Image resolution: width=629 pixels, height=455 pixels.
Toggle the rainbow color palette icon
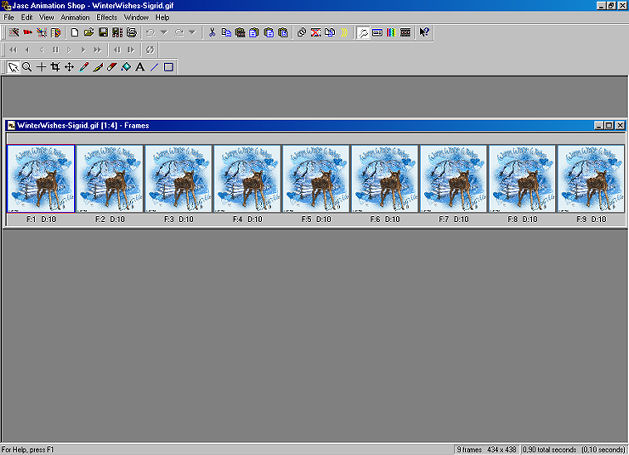(x=391, y=32)
